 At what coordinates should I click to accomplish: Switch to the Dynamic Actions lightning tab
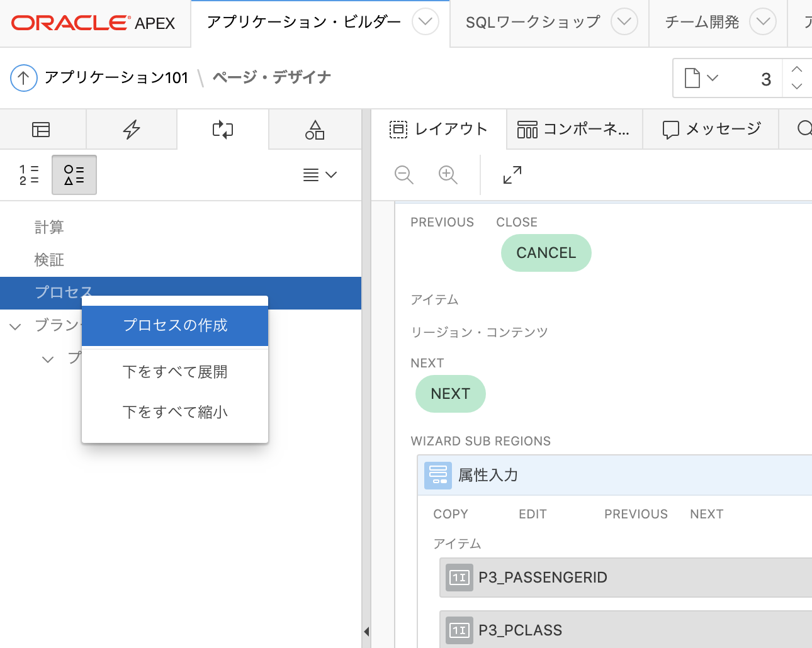coord(132,130)
